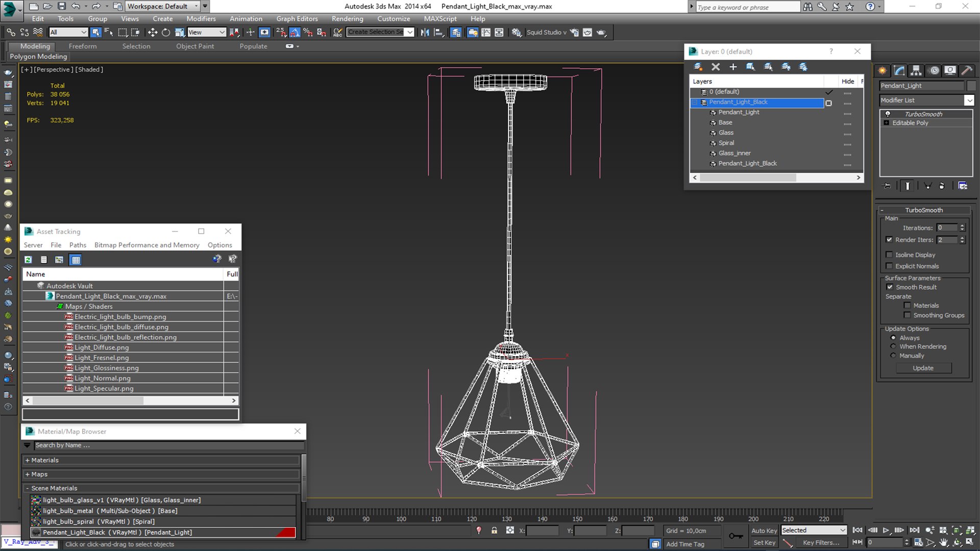Switch to the Object Paint ribbon tab

coord(195,46)
